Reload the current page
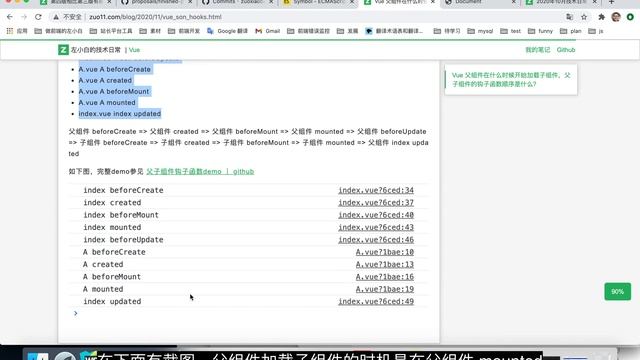Viewport: 640px width, 360px height. (x=38, y=17)
